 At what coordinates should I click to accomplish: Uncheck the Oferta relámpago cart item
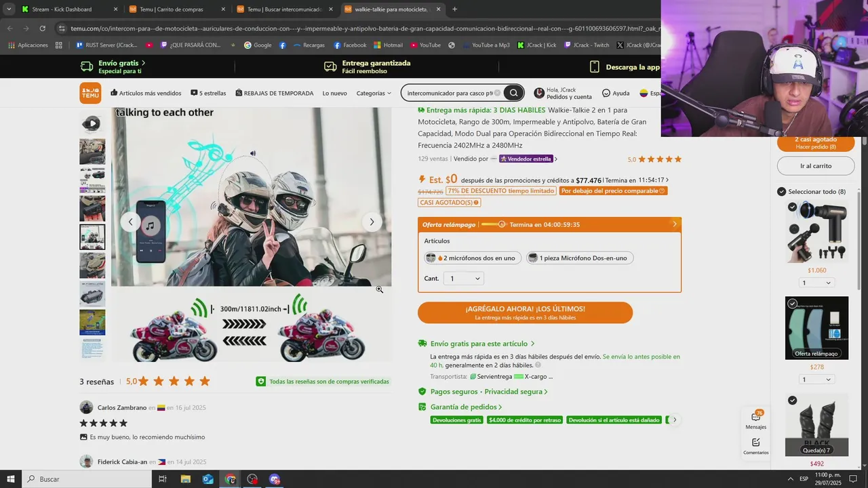[x=792, y=304]
